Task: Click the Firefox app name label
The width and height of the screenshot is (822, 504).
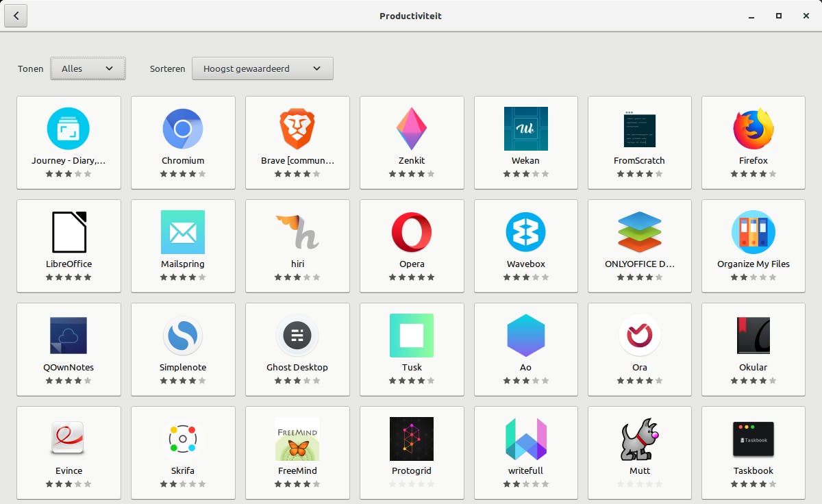Action: click(x=754, y=161)
